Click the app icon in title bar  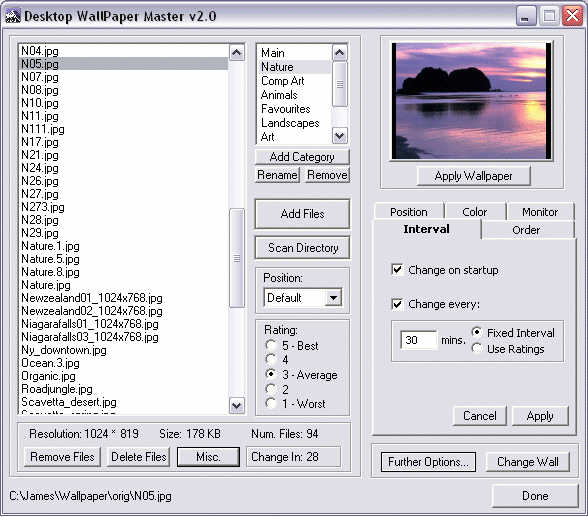click(x=13, y=16)
